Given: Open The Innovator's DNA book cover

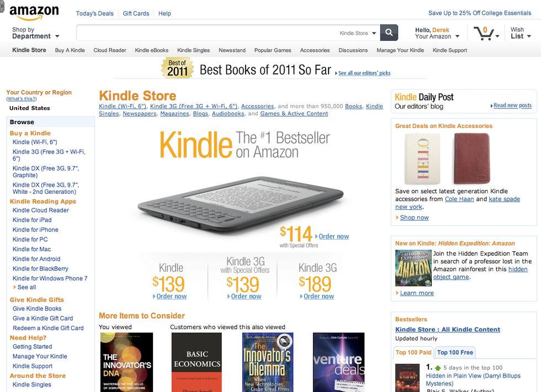Looking at the screenshot, I should (126, 362).
